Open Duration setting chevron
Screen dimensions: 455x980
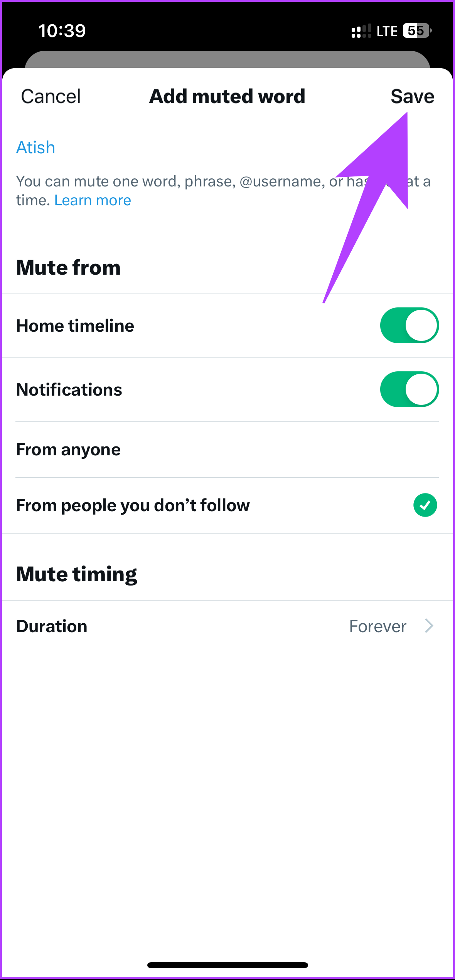coord(429,626)
